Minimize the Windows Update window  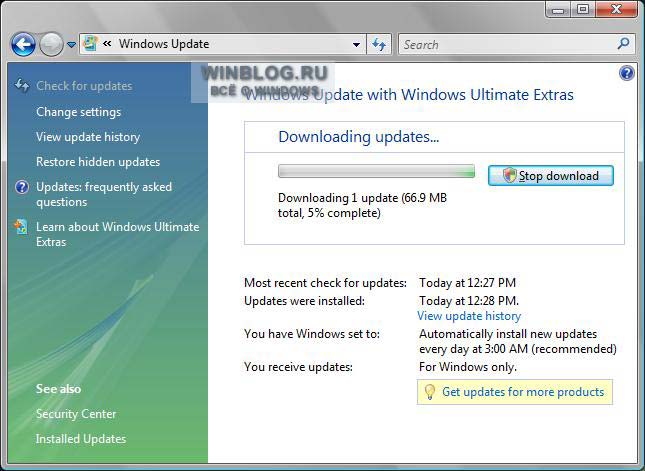click(558, 9)
